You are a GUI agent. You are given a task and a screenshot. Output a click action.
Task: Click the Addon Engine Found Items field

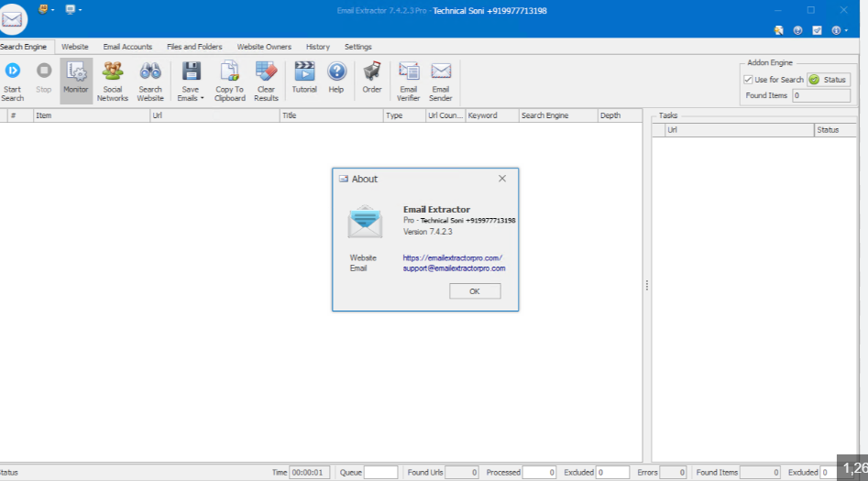pos(821,95)
